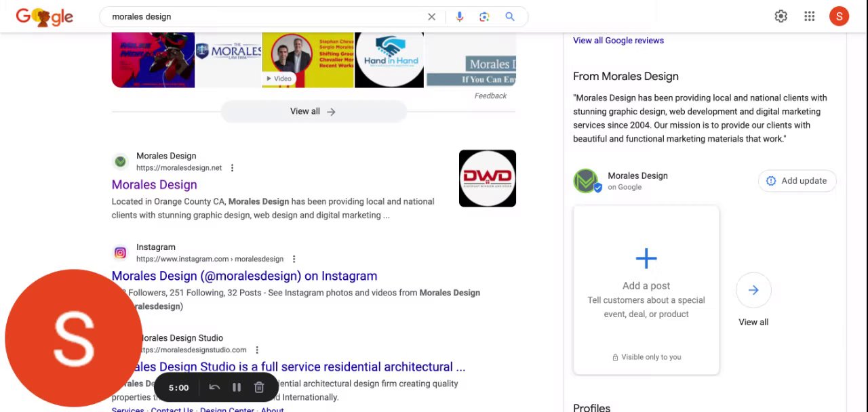This screenshot has height=412, width=868.
Task: Click the large S camera bubble
Action: (73, 338)
